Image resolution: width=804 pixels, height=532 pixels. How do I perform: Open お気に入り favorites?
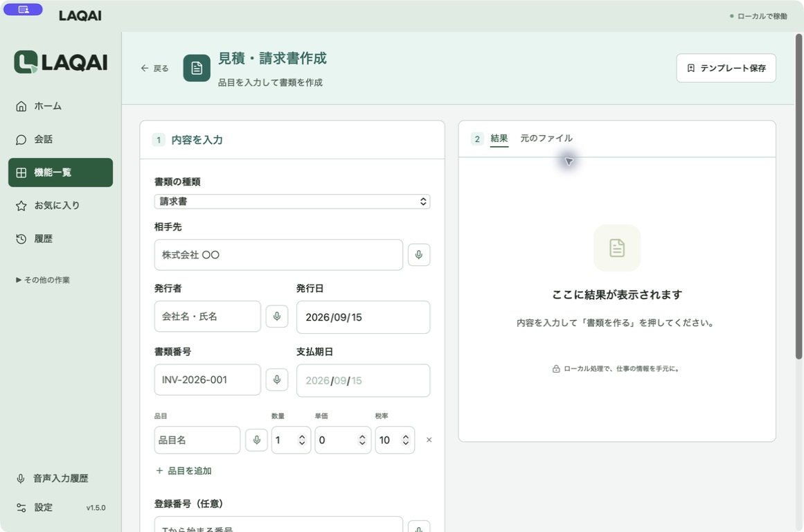coord(60,206)
